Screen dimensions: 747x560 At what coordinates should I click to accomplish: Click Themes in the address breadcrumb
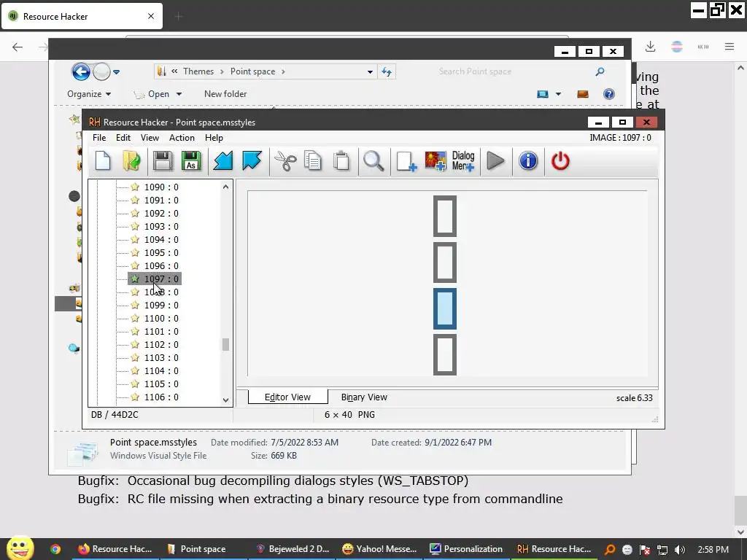coord(198,71)
